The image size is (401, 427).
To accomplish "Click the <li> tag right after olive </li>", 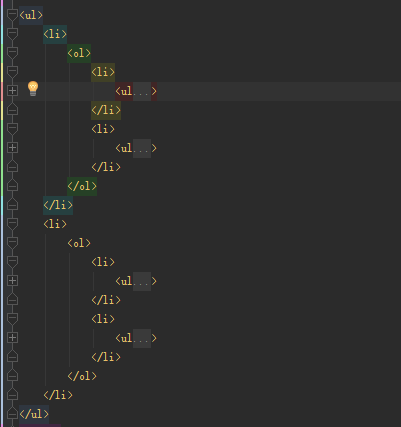I will tap(103, 129).
